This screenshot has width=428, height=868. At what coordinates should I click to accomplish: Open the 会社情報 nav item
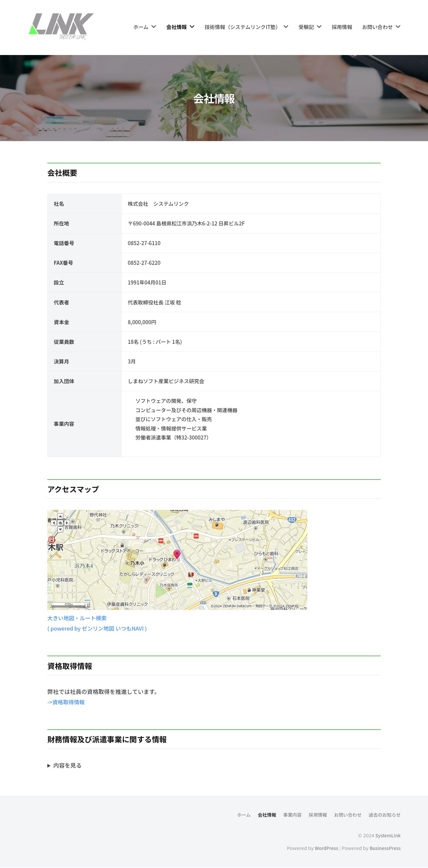pos(176,27)
